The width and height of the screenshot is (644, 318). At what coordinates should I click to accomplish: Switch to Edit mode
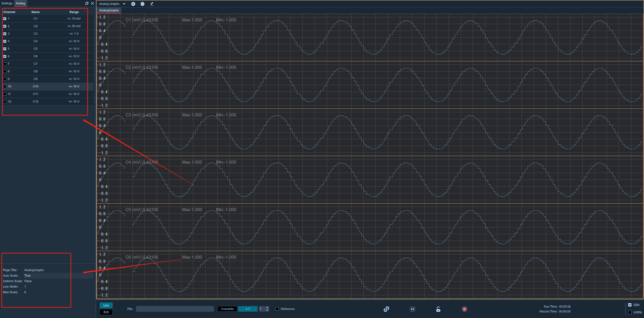point(106,312)
